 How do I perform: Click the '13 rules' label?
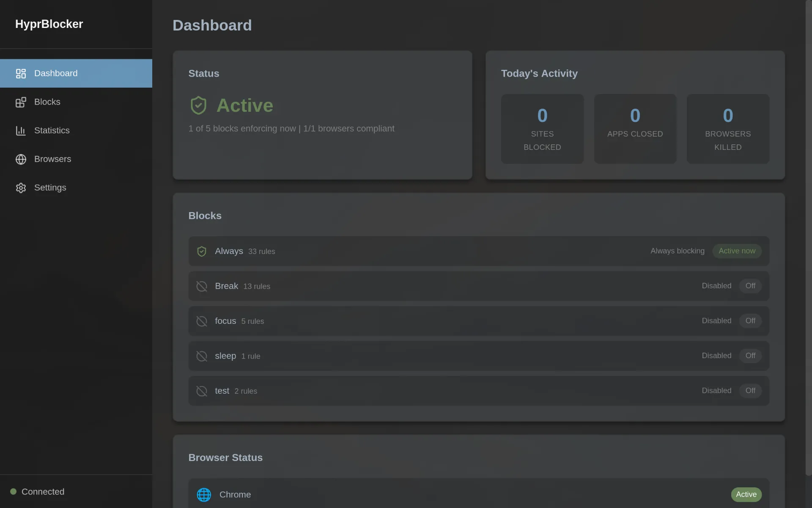[257, 287]
